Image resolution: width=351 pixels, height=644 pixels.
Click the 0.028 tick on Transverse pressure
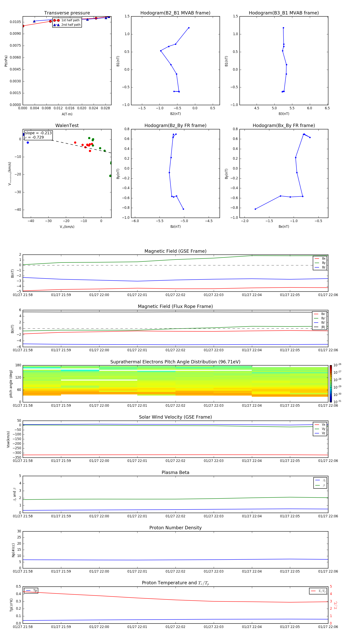pos(105,108)
